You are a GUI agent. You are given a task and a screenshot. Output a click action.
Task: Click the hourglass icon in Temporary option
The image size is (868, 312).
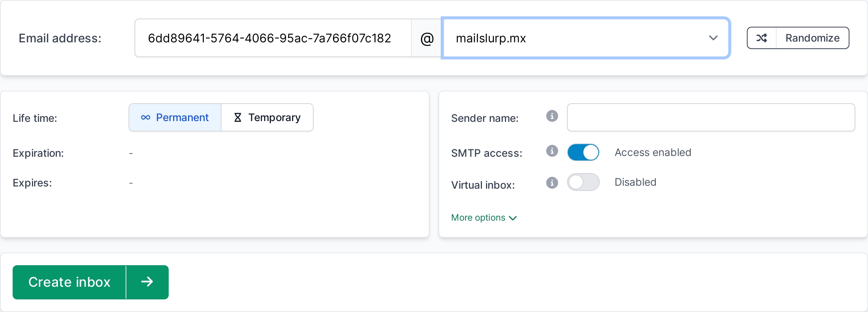pos(237,117)
